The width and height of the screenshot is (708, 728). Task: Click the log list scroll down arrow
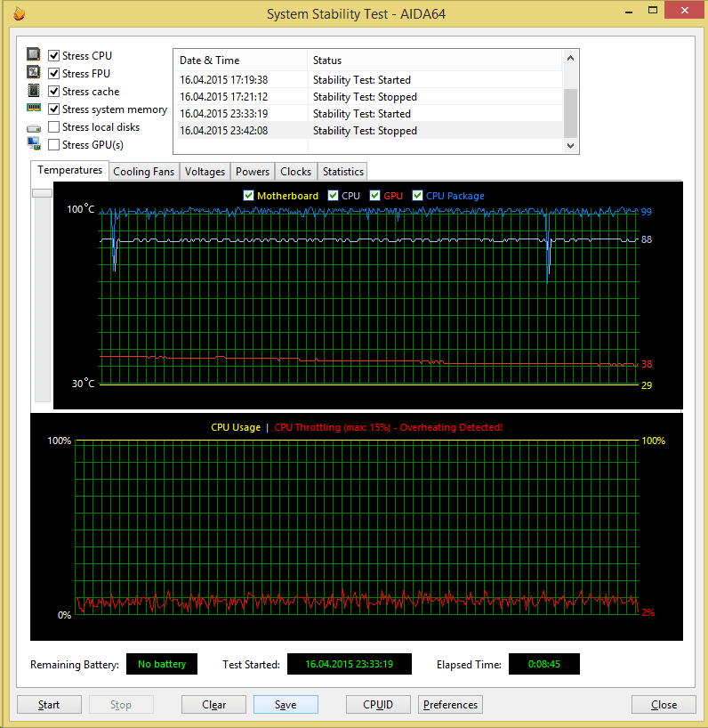571,146
